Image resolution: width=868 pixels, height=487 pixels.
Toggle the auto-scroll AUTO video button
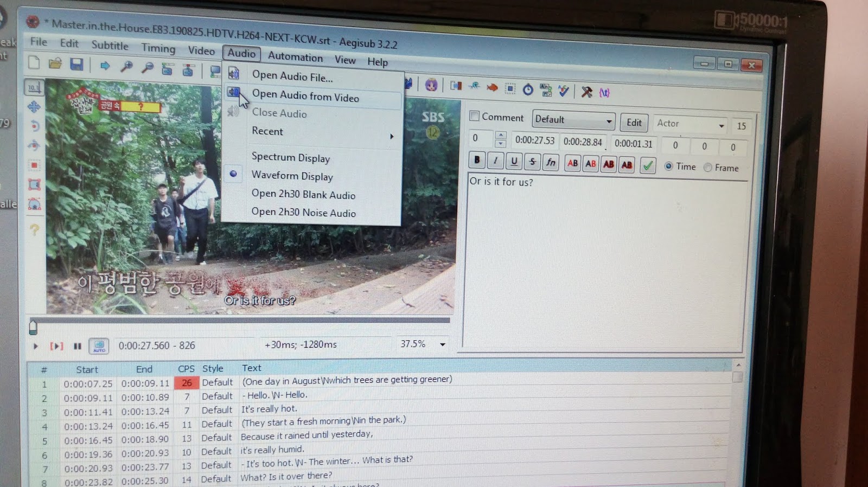99,346
